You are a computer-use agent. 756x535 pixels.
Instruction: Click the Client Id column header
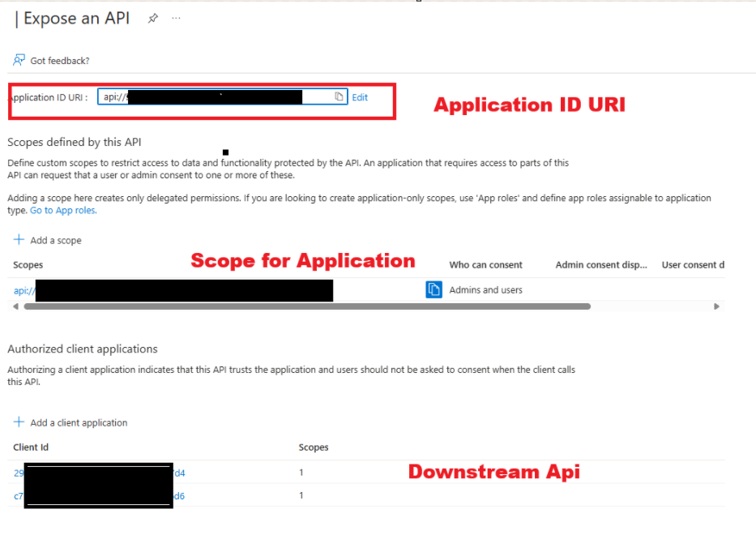(30, 447)
